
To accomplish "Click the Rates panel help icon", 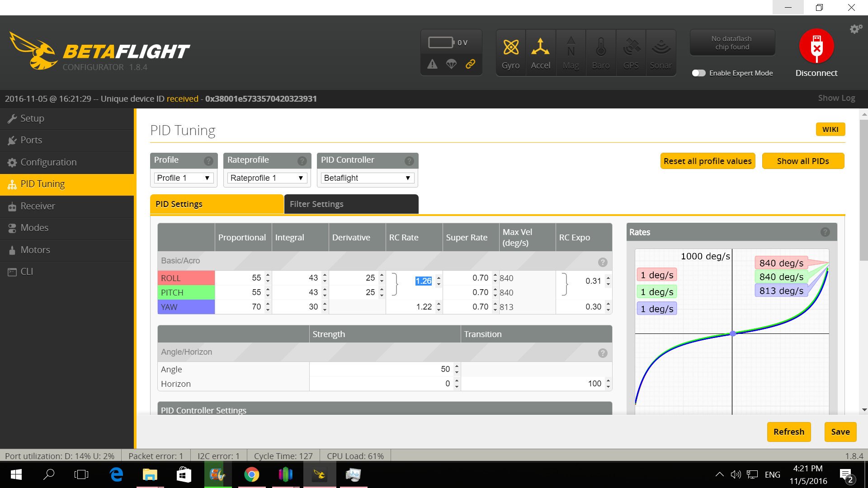I will 825,232.
